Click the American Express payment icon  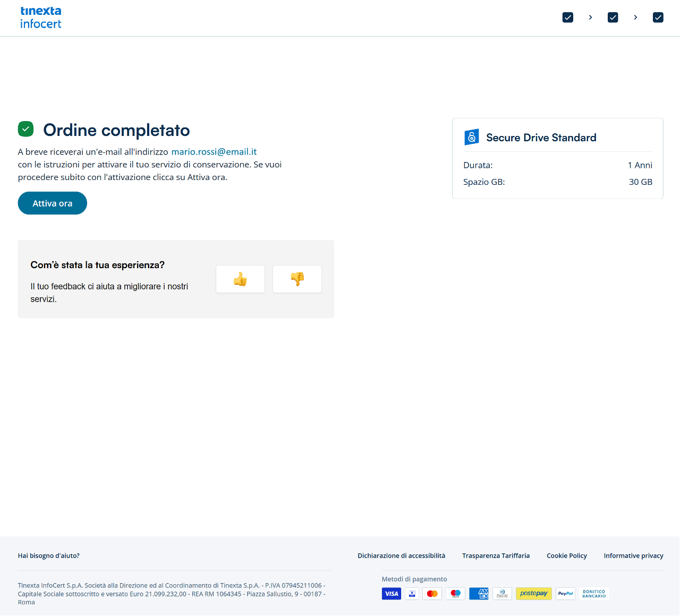(x=479, y=594)
